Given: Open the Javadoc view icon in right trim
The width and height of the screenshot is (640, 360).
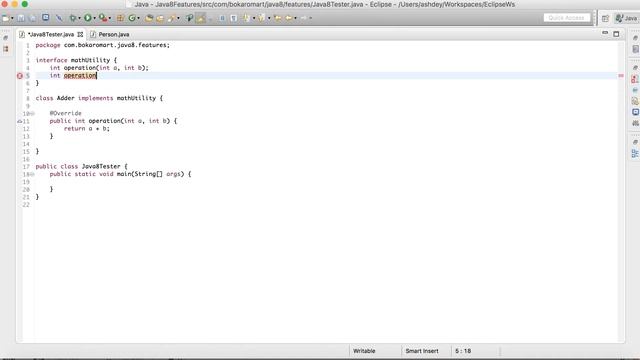Looking at the screenshot, I should pos(635,90).
